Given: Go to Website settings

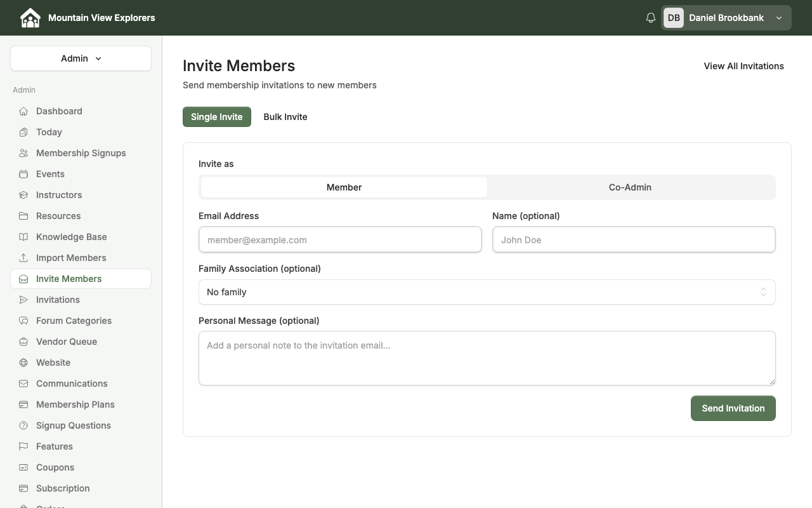Looking at the screenshot, I should pos(81,363).
